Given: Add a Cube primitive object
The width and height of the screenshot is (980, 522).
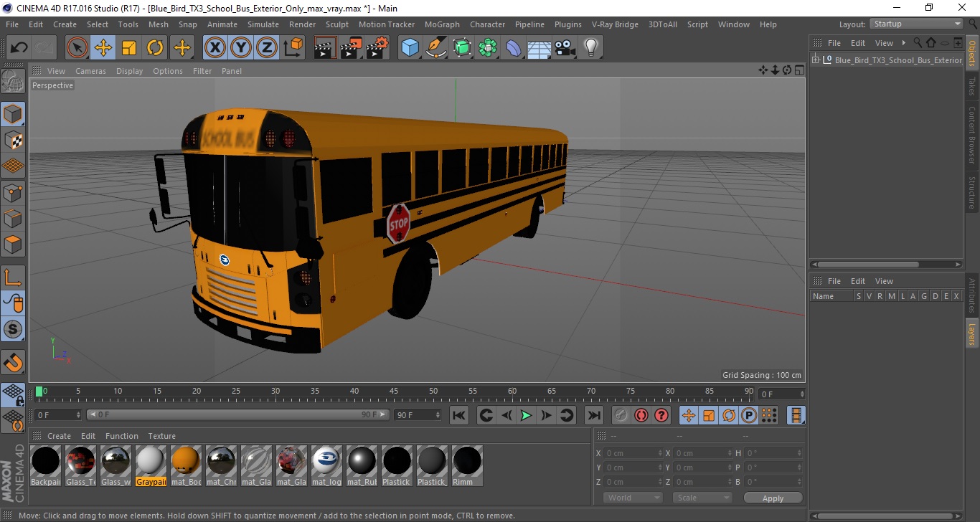Looking at the screenshot, I should [410, 48].
